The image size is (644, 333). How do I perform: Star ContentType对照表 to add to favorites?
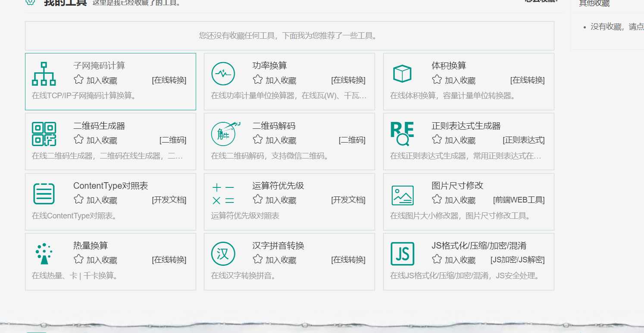click(78, 199)
